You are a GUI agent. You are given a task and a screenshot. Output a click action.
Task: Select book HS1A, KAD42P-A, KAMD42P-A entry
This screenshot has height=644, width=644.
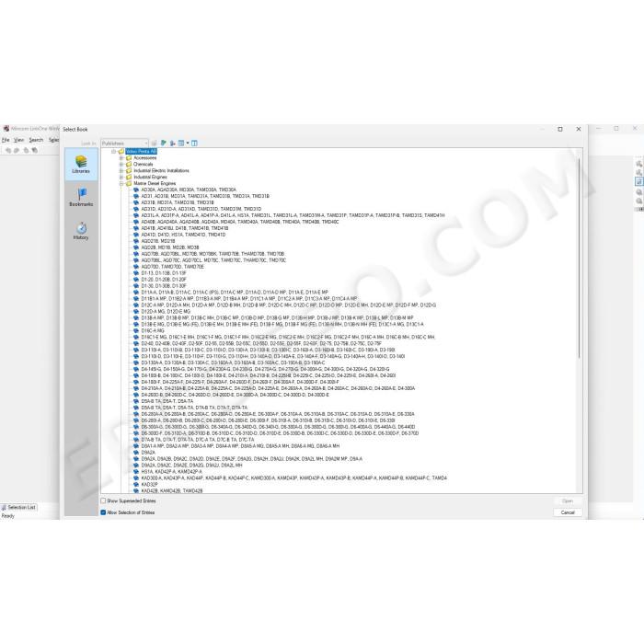pos(171,471)
